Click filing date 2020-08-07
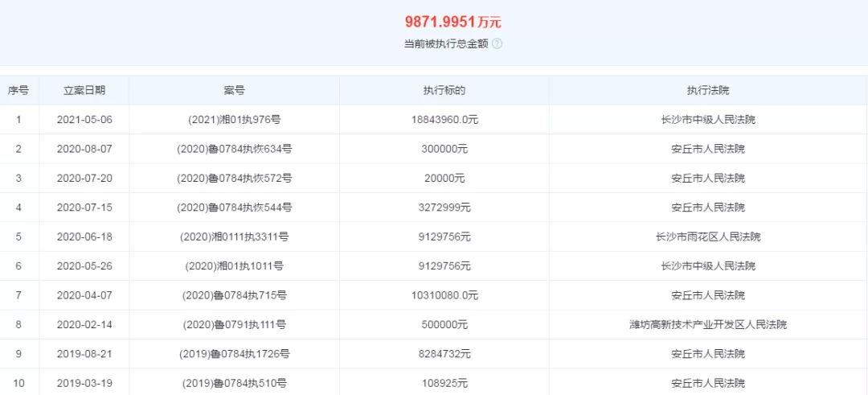The width and height of the screenshot is (868, 395). coord(84,149)
